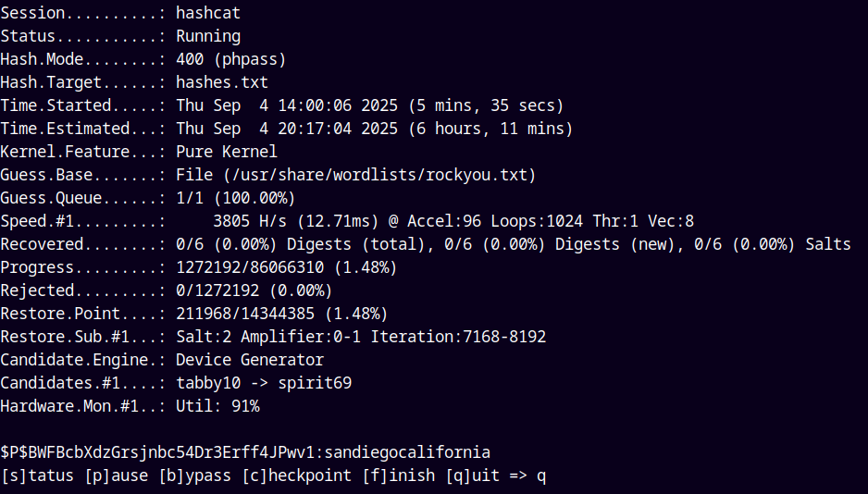Click the session name hashcat
This screenshot has width=868, height=494.
coord(208,13)
